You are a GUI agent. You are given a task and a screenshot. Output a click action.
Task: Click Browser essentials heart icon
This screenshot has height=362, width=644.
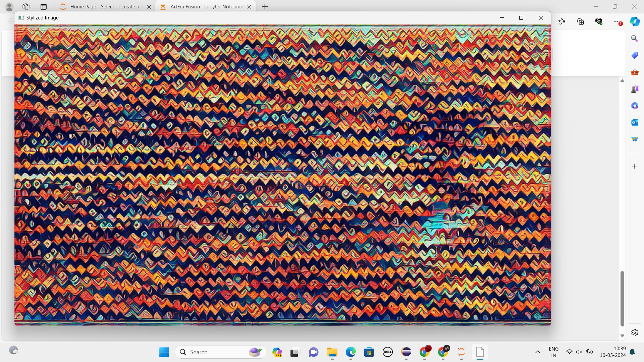[x=599, y=21]
